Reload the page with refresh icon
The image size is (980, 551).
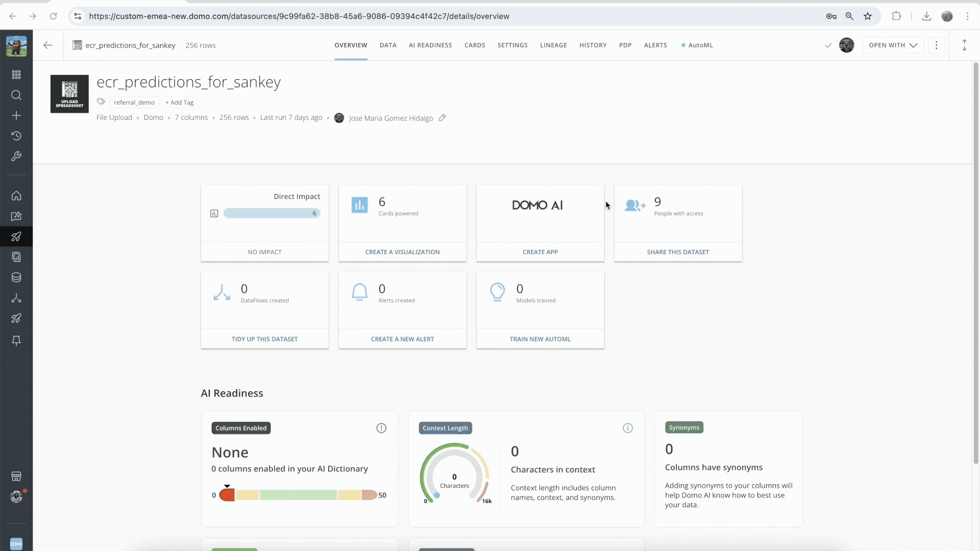[53, 16]
